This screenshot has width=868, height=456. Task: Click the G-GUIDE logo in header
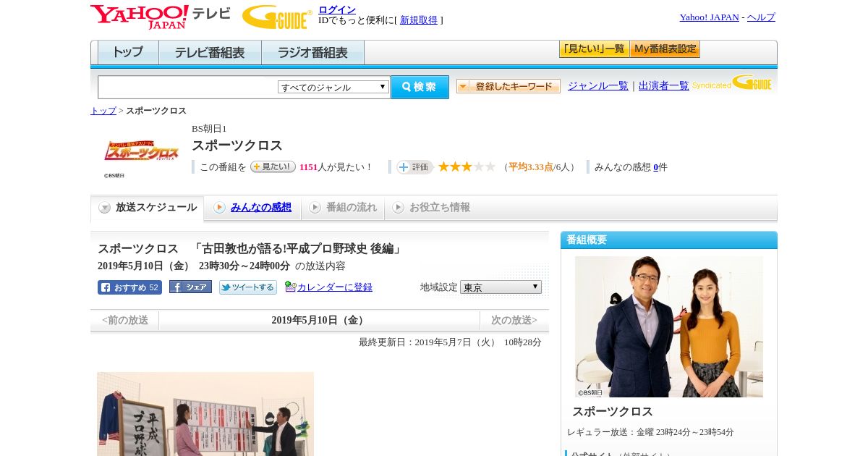tap(277, 17)
